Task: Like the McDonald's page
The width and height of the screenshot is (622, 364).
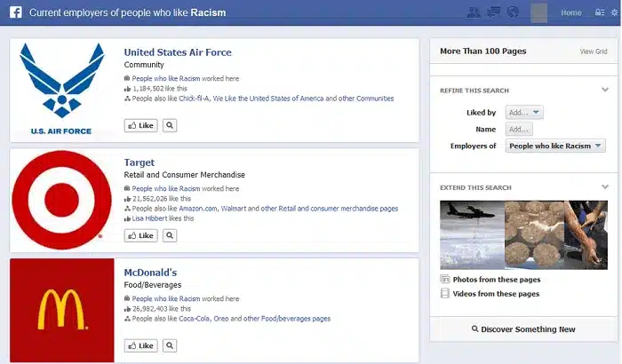Action: [x=140, y=345]
